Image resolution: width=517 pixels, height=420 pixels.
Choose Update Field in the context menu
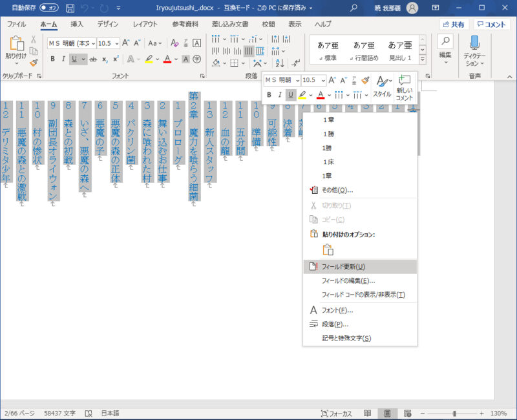pos(360,267)
